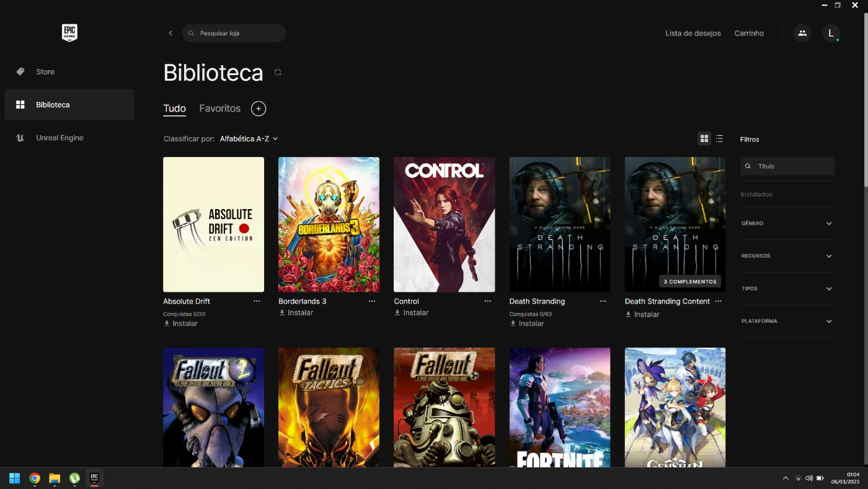Open the Absolute Drift cover
The height and width of the screenshot is (489, 868).
click(213, 225)
